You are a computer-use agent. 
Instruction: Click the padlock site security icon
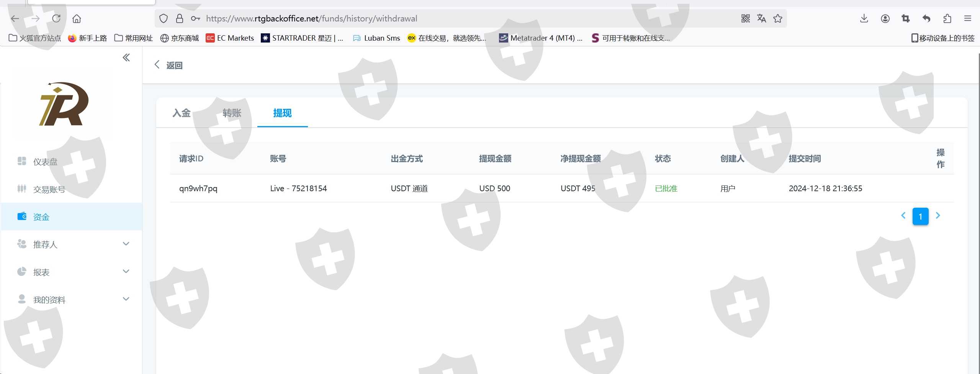point(179,18)
